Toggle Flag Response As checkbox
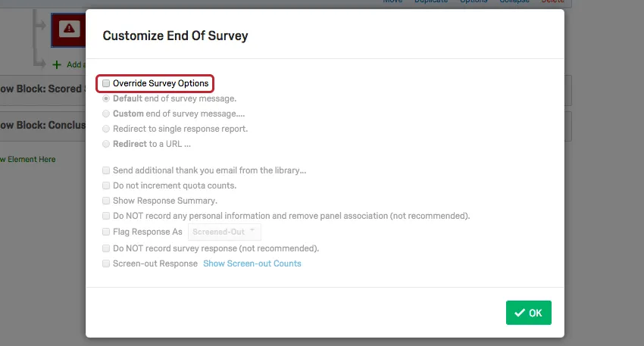644x346 pixels. point(106,232)
